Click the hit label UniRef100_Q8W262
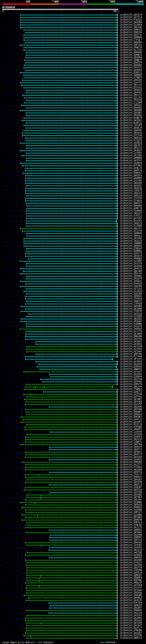146x644 pixels. [x=131, y=557]
